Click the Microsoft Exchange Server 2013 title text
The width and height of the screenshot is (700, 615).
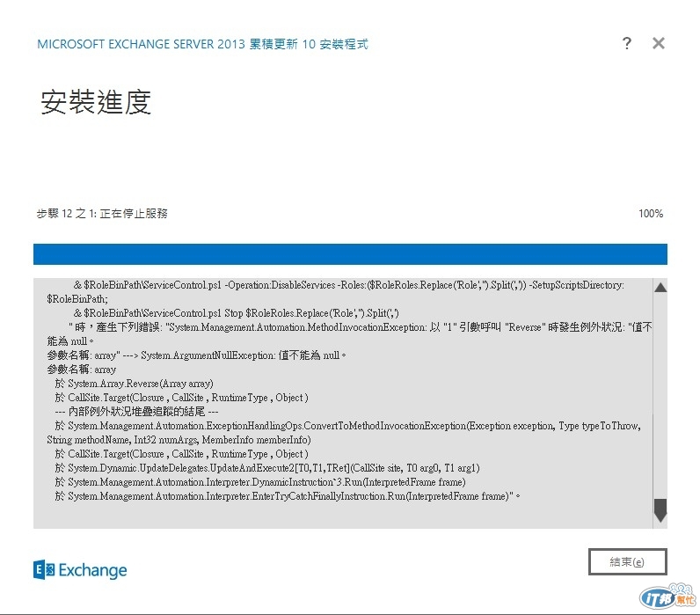coord(202,44)
